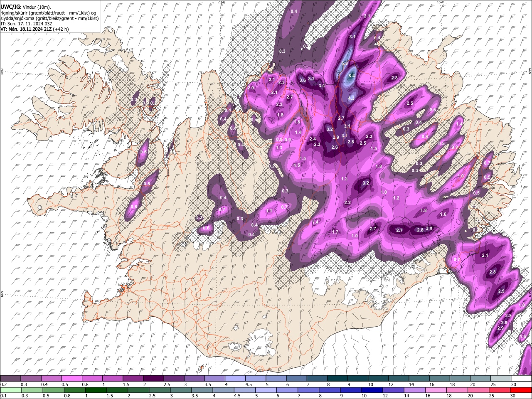Click the '20W' longitude label
This screenshot has height=399, width=532.
(221, 2)
